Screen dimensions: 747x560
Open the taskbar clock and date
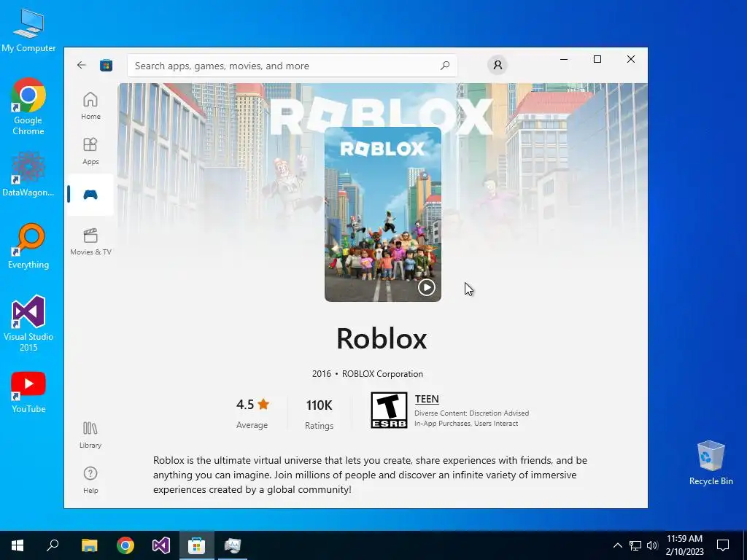click(x=684, y=545)
